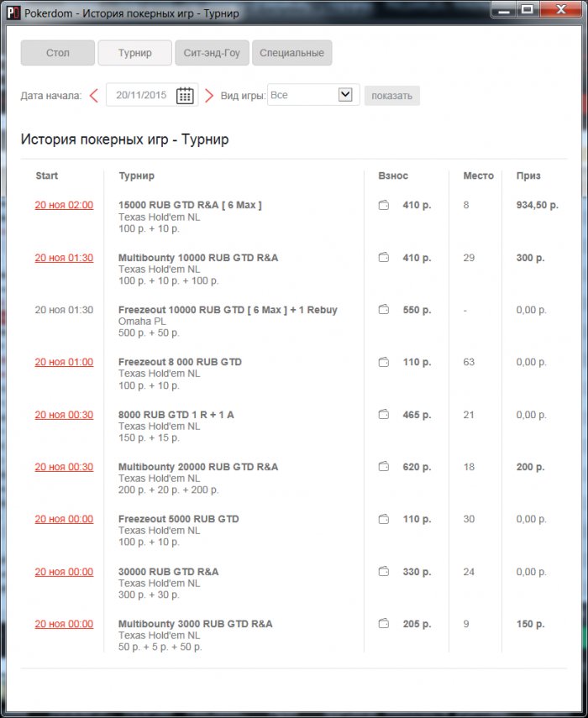Viewport: 588px width, 718px height.
Task: Click the Приз column header
Action: coord(528,176)
